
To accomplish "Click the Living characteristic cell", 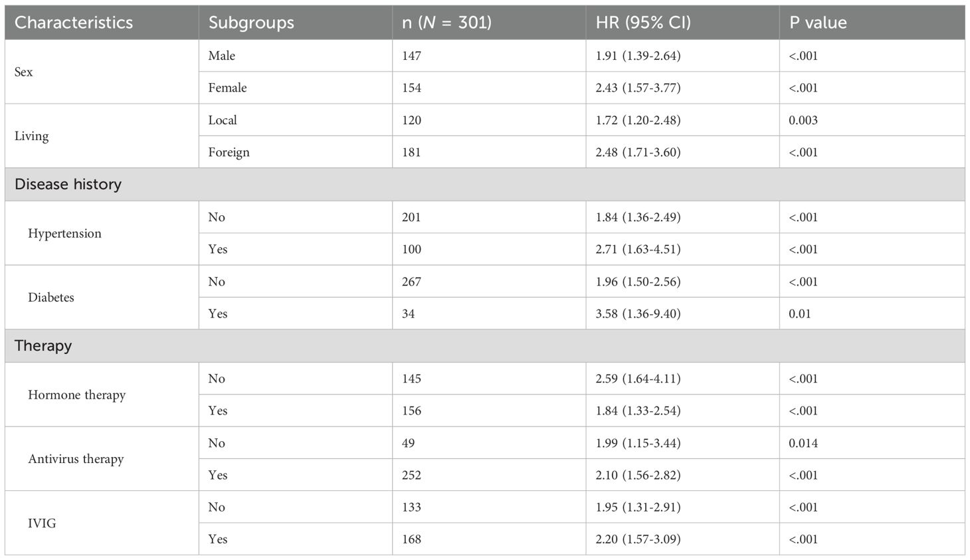I will (x=32, y=136).
